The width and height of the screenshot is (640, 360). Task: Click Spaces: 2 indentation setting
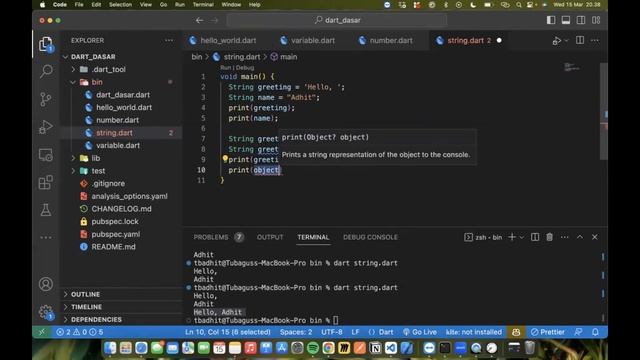(x=296, y=332)
